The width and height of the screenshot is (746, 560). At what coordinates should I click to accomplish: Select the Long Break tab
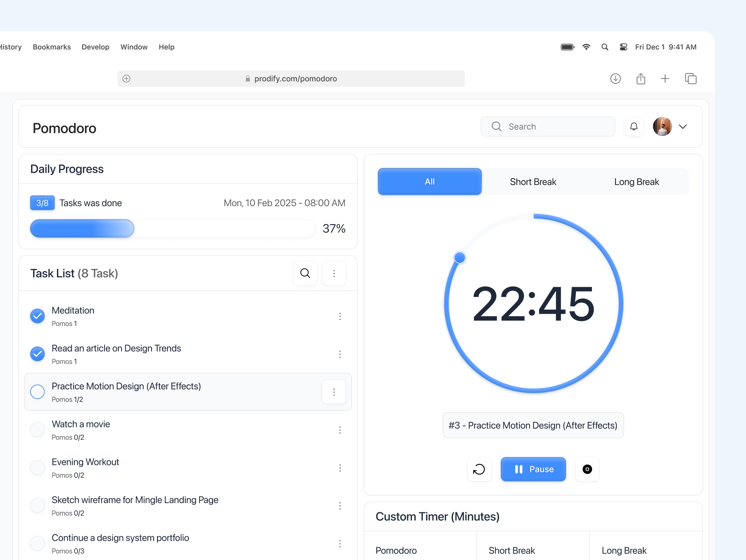636,182
